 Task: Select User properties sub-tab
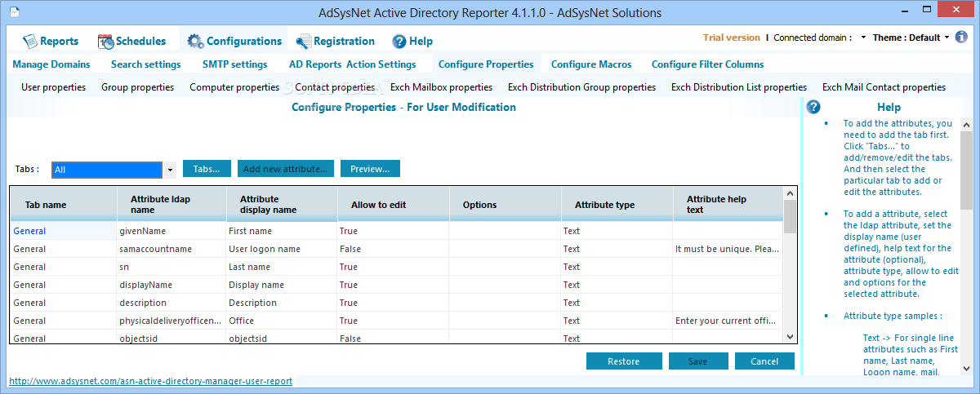click(x=54, y=86)
